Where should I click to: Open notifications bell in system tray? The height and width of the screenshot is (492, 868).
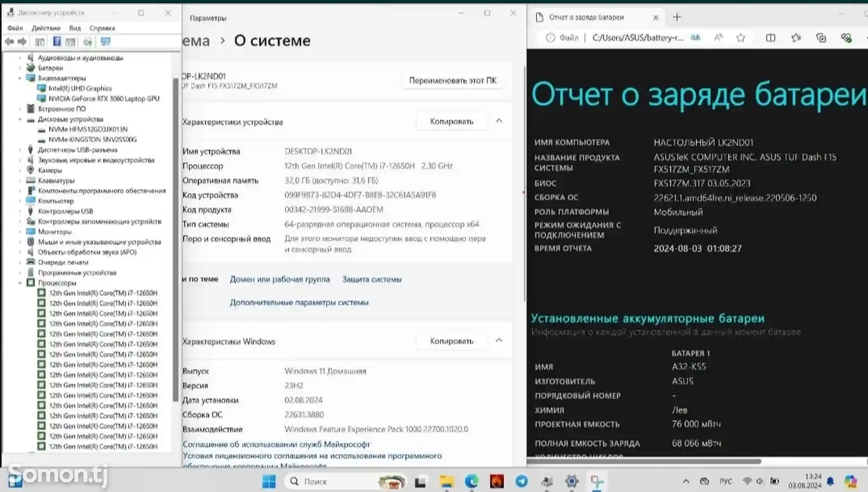(x=830, y=481)
